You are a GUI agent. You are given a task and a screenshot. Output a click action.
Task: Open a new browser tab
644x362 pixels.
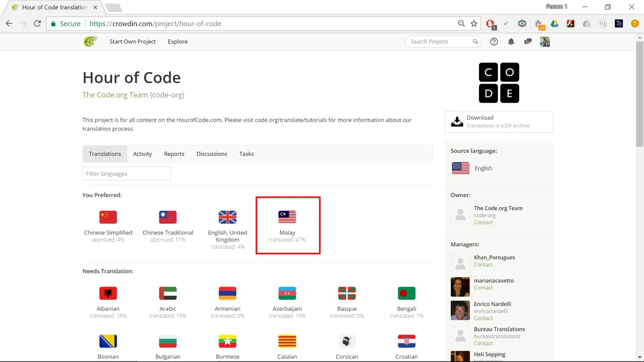[113, 8]
